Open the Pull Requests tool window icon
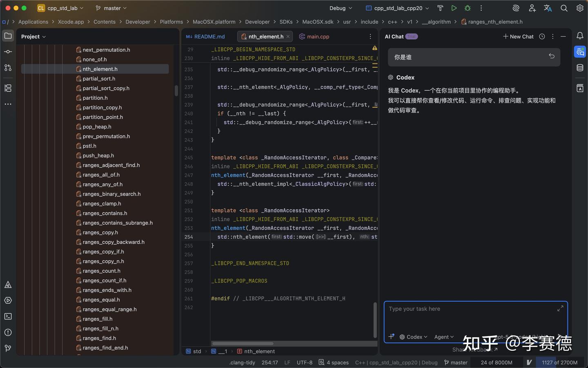The height and width of the screenshot is (368, 588). (x=8, y=68)
